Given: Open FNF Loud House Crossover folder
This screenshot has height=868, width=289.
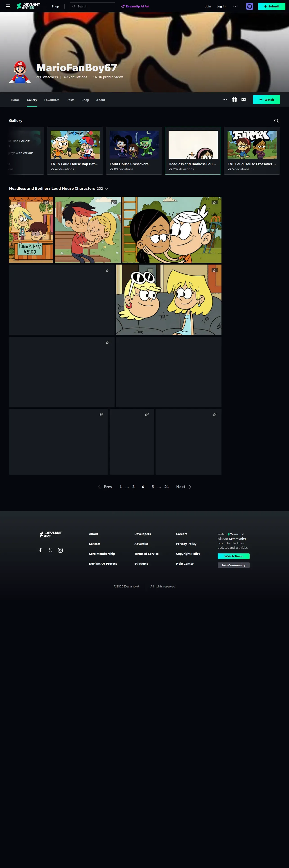Looking at the screenshot, I should click(252, 151).
